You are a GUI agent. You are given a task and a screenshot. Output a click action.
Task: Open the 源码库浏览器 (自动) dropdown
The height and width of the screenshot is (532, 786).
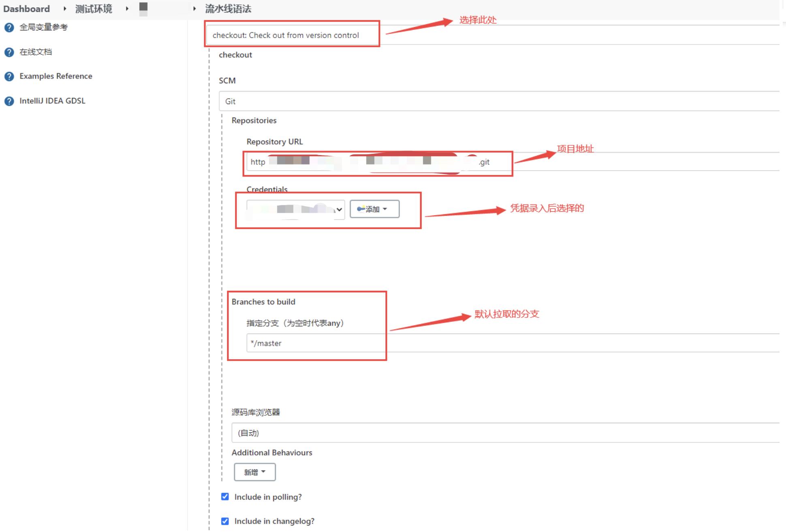(504, 433)
